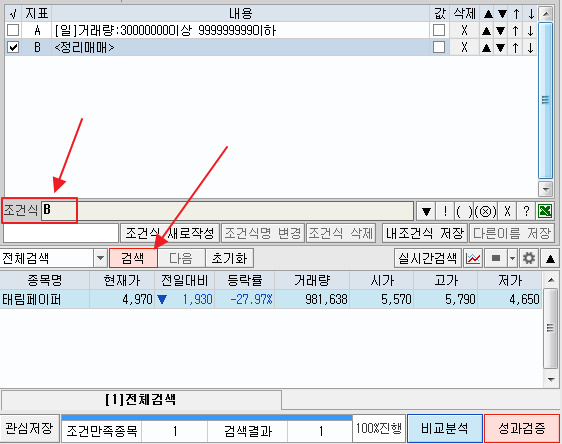The image size is (562, 444).
Task: Click the header thin up arrow
Action: pos(516,14)
